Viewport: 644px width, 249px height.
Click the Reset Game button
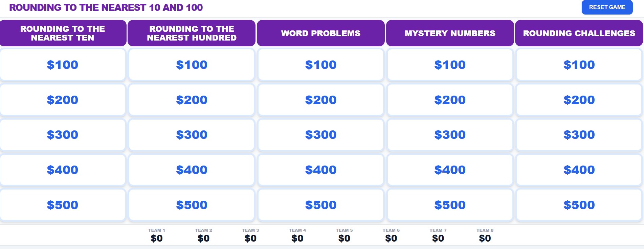tap(607, 7)
